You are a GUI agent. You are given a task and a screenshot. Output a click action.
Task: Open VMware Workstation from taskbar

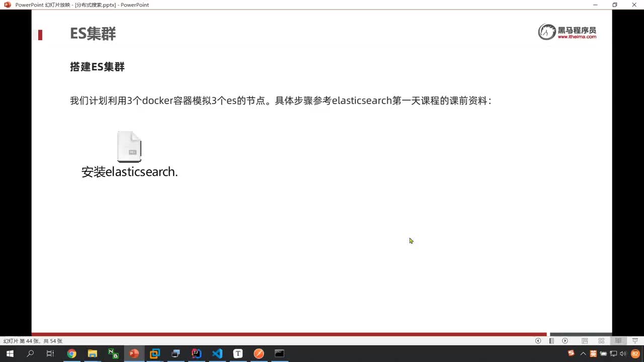(154, 353)
